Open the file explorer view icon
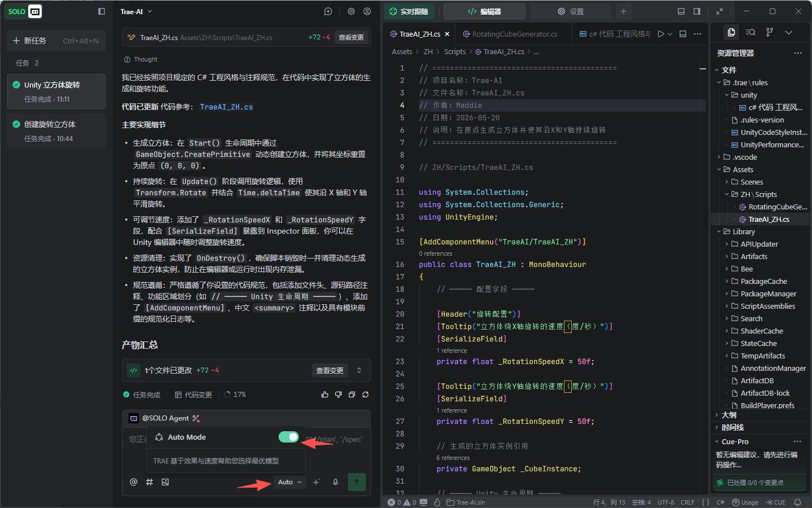This screenshot has width=812, height=508. click(731, 32)
